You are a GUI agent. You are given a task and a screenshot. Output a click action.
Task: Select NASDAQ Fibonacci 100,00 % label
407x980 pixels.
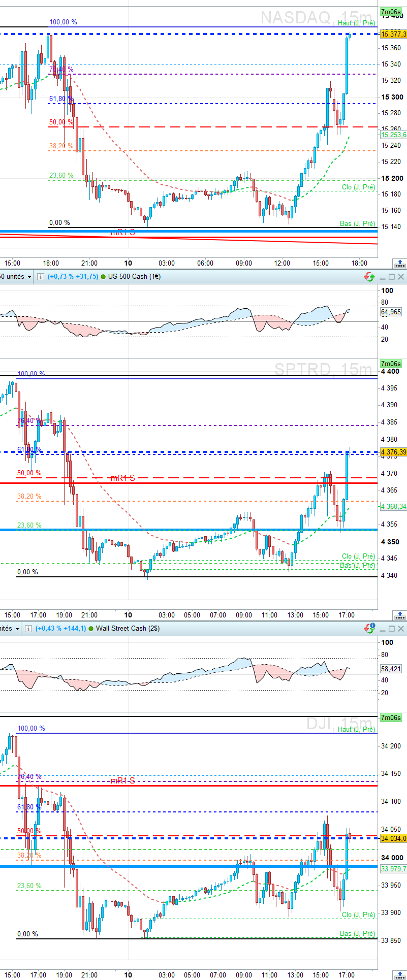pyautogui.click(x=63, y=22)
